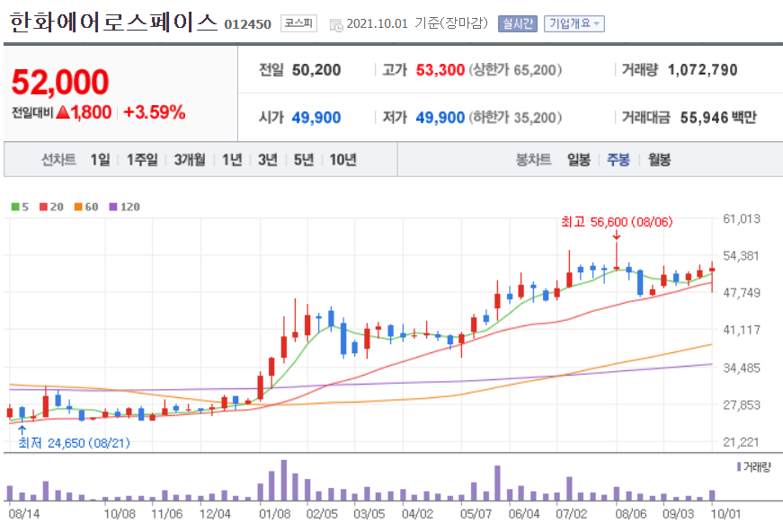783x532 pixels.
Task: Click the +3.59% change value
Action: (155, 112)
